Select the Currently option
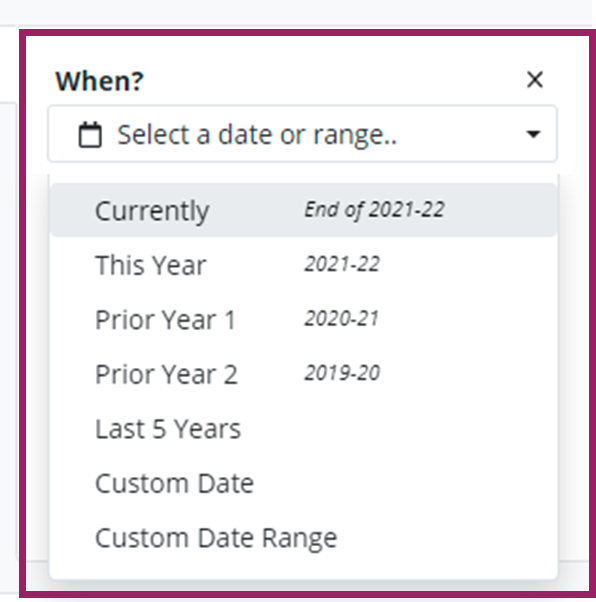 [x=303, y=210]
